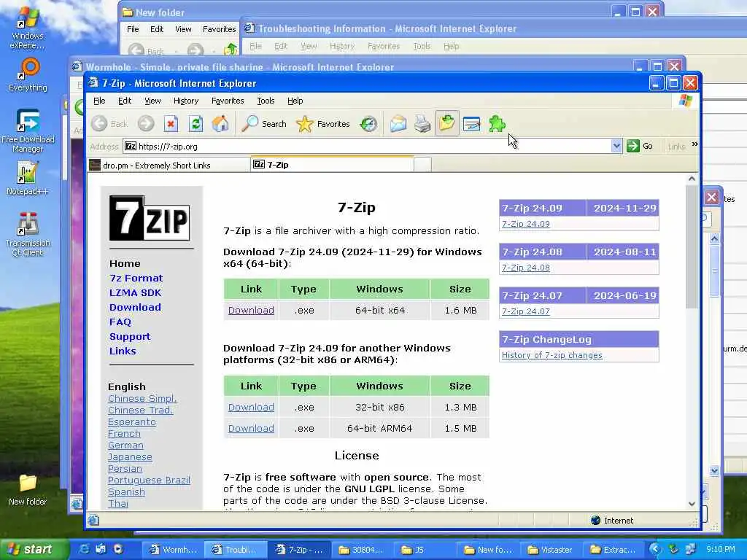747x560 pixels.
Task: Open the History menu in 7-Zip window
Action: pos(186,101)
